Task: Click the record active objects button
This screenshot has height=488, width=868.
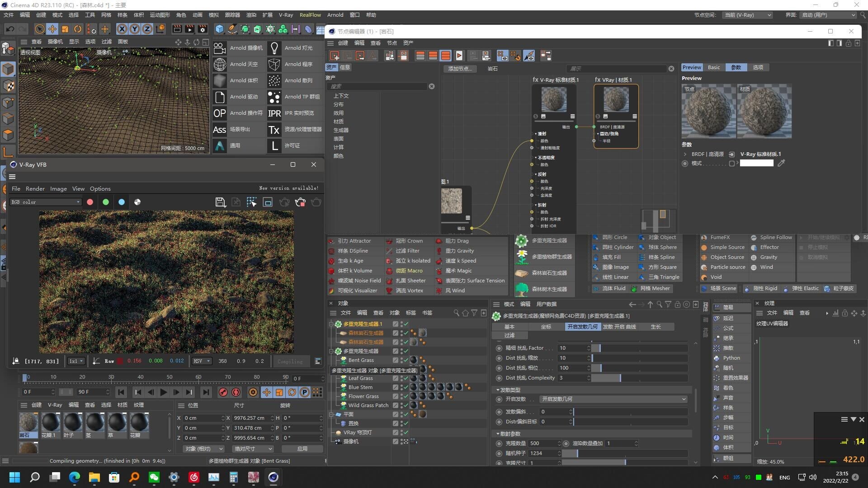Action: tap(223, 392)
